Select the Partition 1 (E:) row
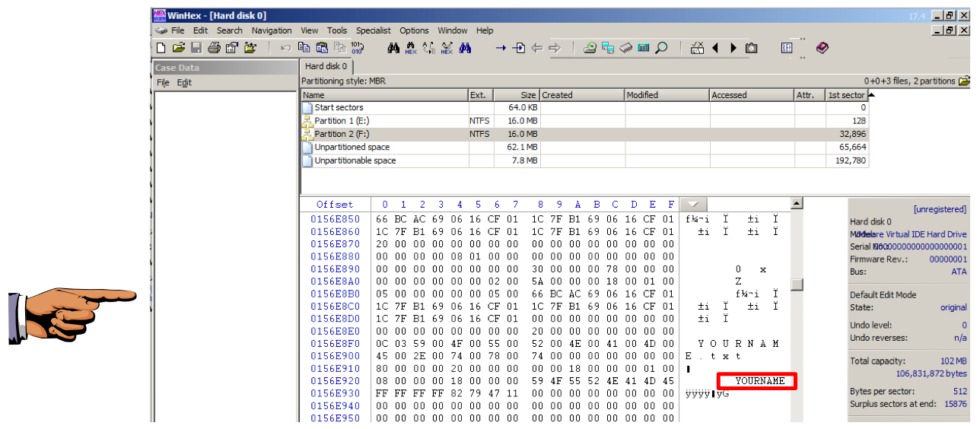Screen dimensions: 980x429 click(342, 121)
